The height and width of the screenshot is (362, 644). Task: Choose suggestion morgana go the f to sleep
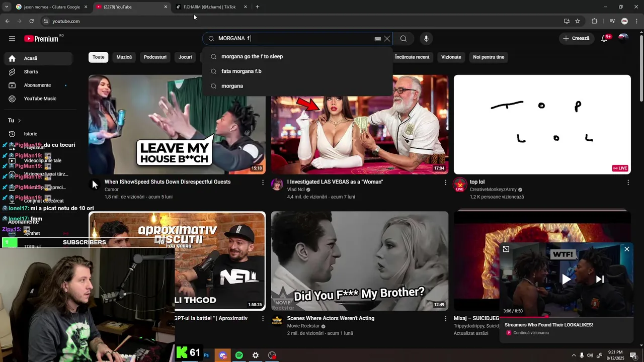coord(297,56)
